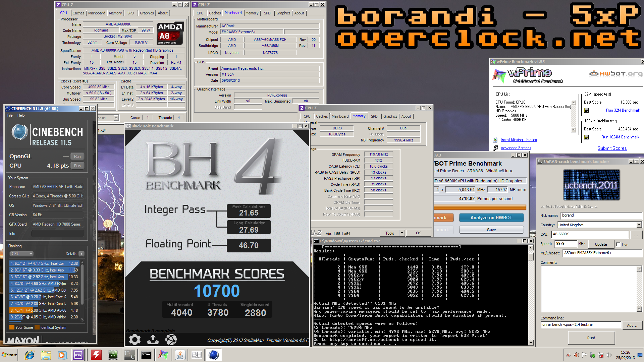Open the File menu in Cinebench
The image size is (644, 362).
10,115
